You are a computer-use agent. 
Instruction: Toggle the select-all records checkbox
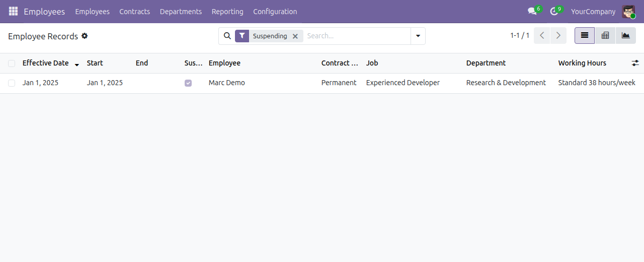(x=12, y=63)
